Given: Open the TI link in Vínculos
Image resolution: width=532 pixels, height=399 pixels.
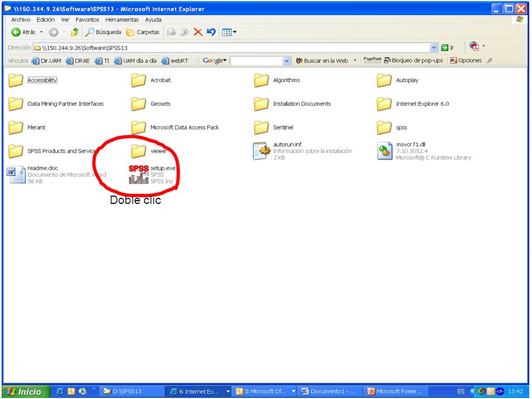Looking at the screenshot, I should [x=102, y=61].
